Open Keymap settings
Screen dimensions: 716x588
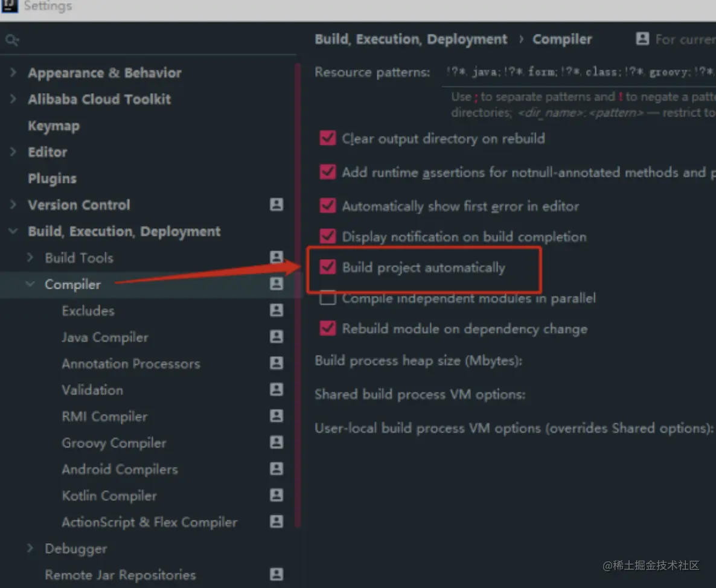coord(54,126)
